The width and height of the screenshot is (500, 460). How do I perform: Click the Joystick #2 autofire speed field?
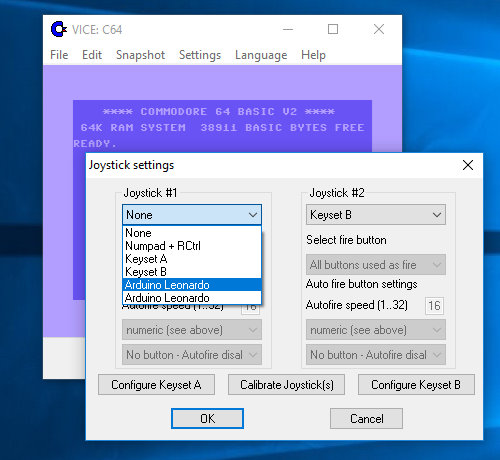(x=434, y=305)
